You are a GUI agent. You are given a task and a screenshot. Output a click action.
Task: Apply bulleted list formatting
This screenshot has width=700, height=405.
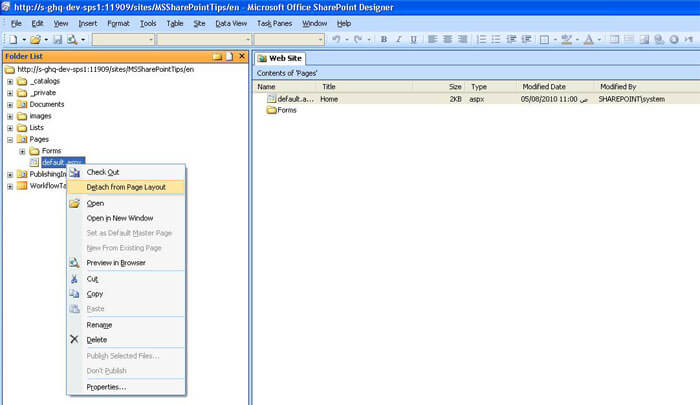pos(496,39)
